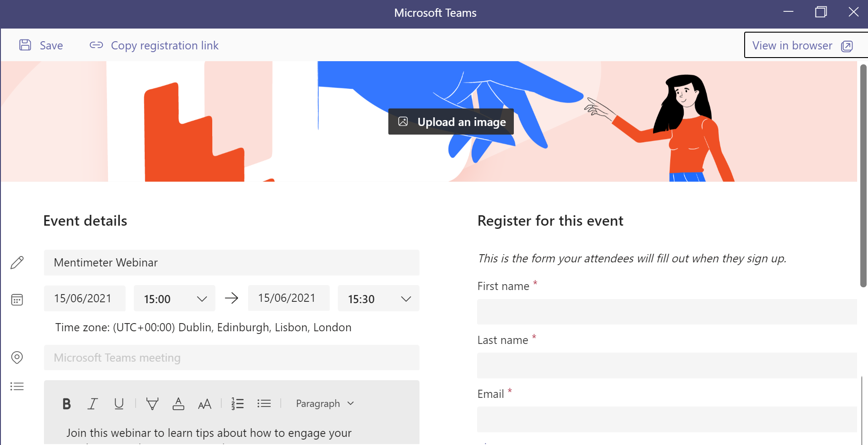The image size is (868, 445).
Task: Toggle Underline formatting
Action: (x=119, y=403)
